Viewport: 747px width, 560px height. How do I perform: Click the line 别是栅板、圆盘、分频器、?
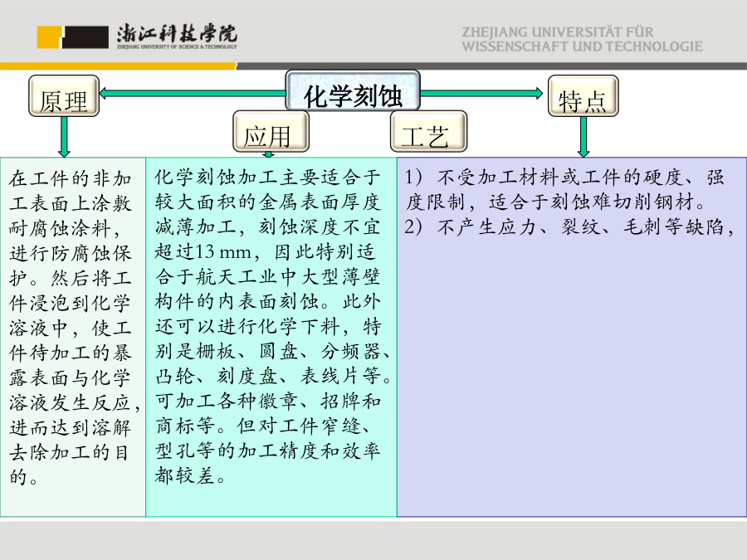point(273,352)
